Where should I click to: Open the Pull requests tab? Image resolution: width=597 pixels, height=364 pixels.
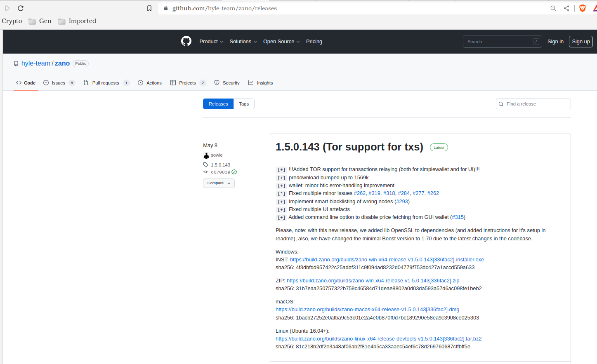[106, 83]
